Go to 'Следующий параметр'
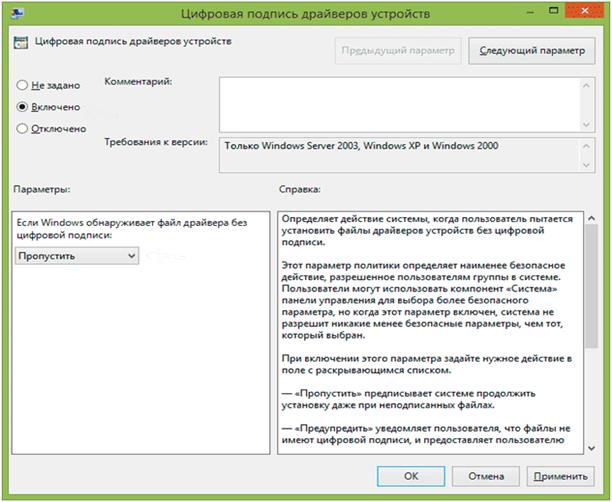The width and height of the screenshot is (612, 502). (532, 51)
